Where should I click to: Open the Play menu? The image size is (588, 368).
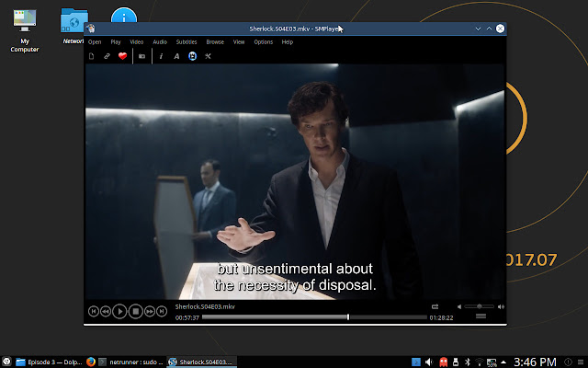pyautogui.click(x=116, y=42)
